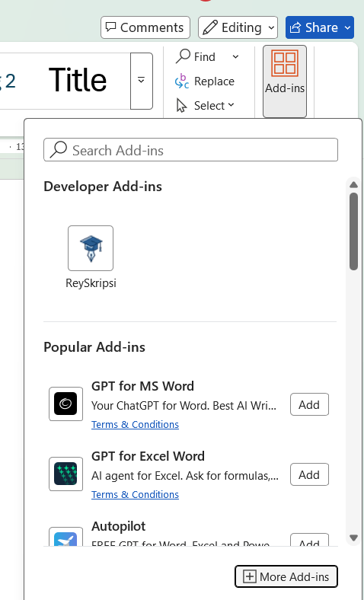The width and height of the screenshot is (364, 600).
Task: Click the Autopilot add-in icon
Action: click(65, 537)
